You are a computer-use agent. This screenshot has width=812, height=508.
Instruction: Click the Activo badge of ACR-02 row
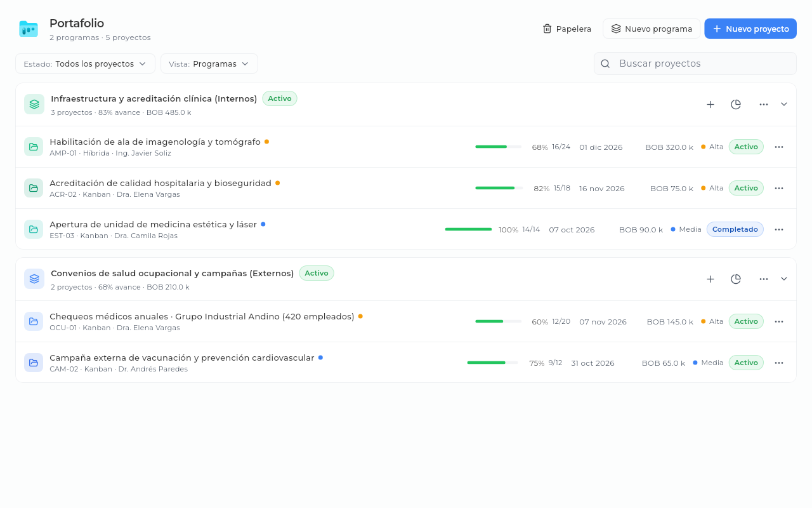746,188
